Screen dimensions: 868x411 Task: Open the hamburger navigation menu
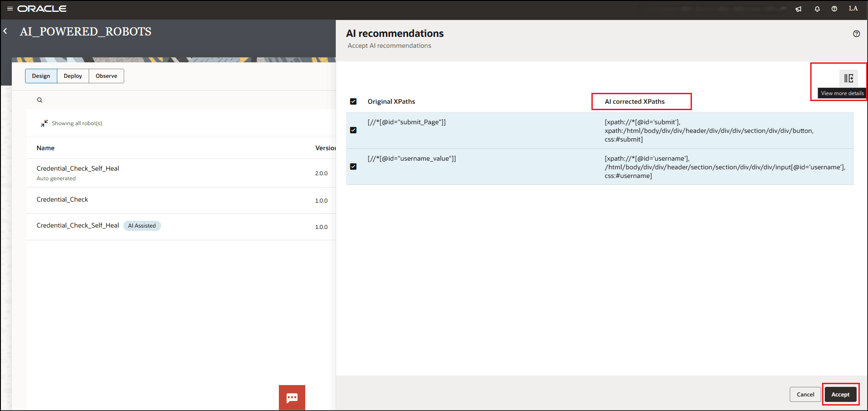10,9
